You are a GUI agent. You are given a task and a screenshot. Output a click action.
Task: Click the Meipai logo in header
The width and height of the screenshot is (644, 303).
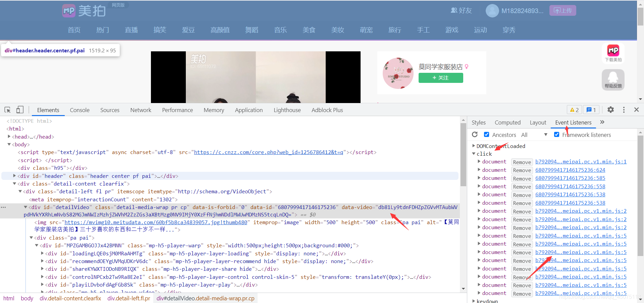84,11
